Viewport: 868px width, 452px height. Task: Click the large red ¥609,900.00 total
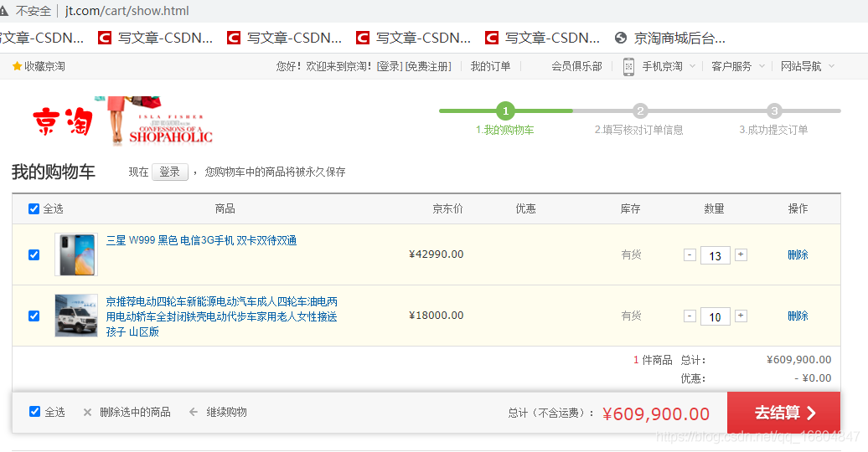(x=656, y=413)
